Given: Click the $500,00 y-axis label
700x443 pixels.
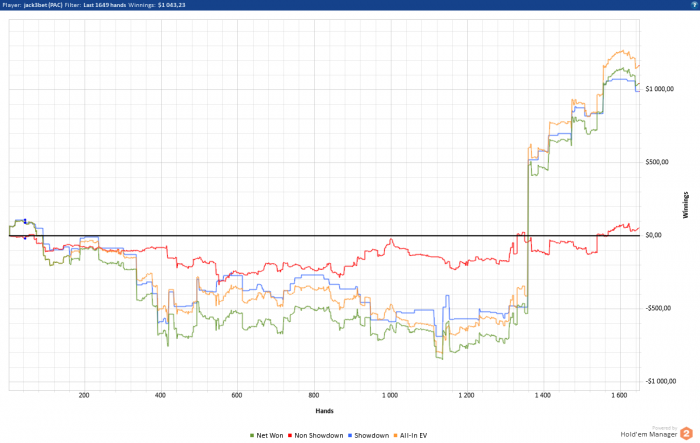Looking at the screenshot, I should coord(657,162).
